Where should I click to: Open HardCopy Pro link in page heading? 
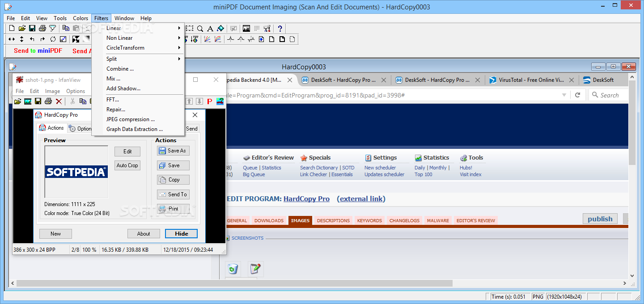tap(306, 199)
